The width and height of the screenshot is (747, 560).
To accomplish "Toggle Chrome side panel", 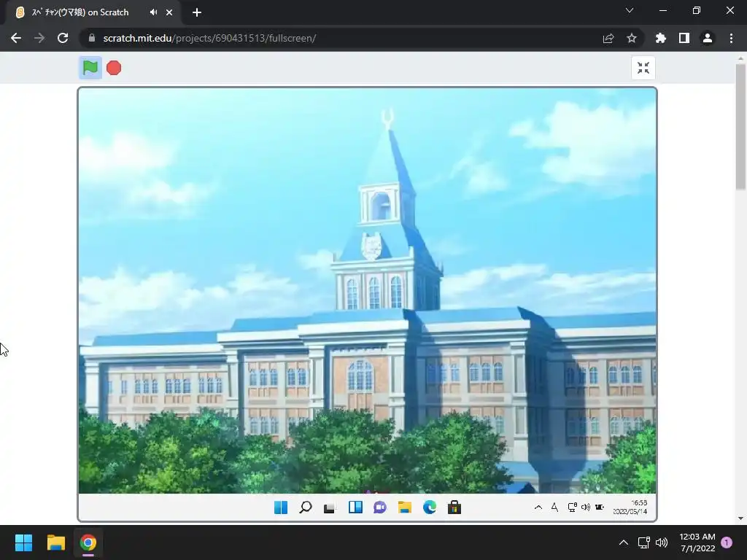I will pyautogui.click(x=684, y=38).
